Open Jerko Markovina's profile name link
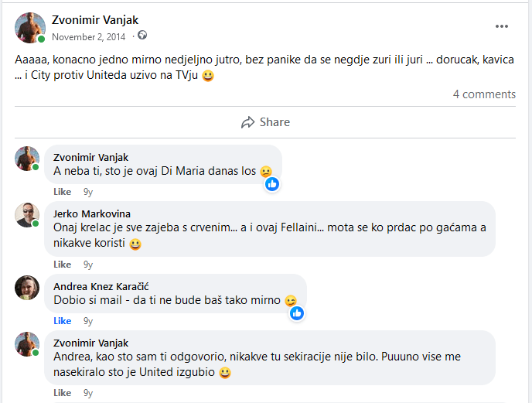This screenshot has height=403, width=532. 92,213
